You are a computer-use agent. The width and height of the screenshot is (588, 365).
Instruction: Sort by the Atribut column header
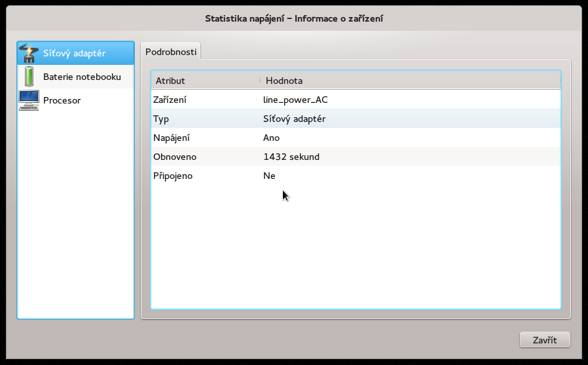pyautogui.click(x=205, y=81)
